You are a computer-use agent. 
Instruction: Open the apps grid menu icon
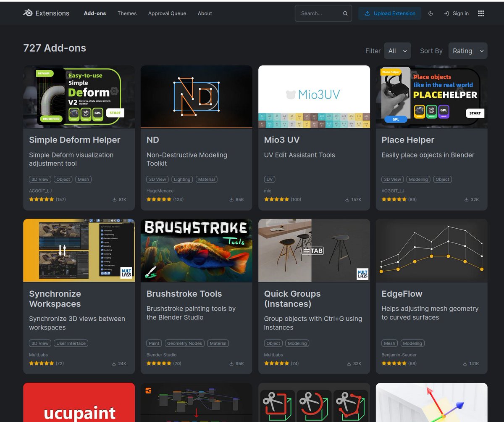[481, 13]
